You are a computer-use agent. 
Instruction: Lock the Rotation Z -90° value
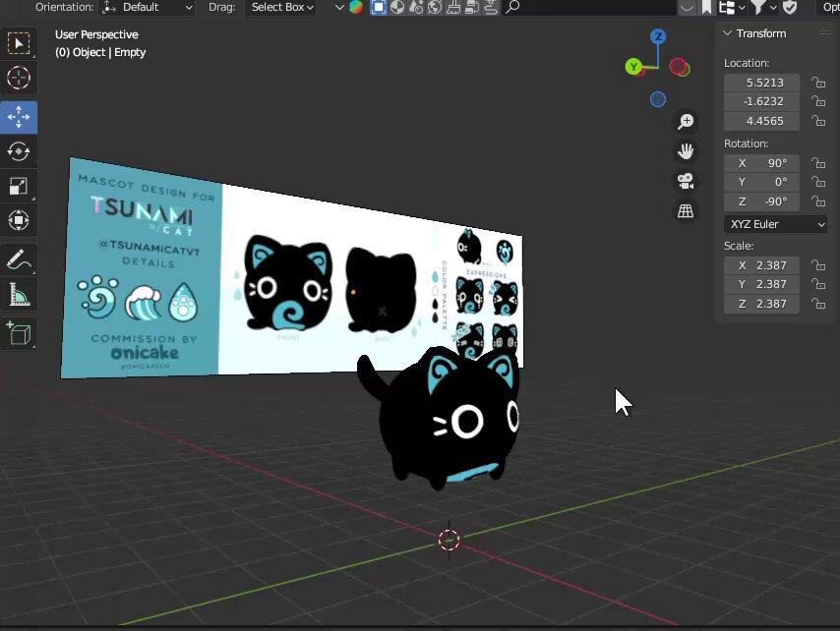[x=818, y=201]
